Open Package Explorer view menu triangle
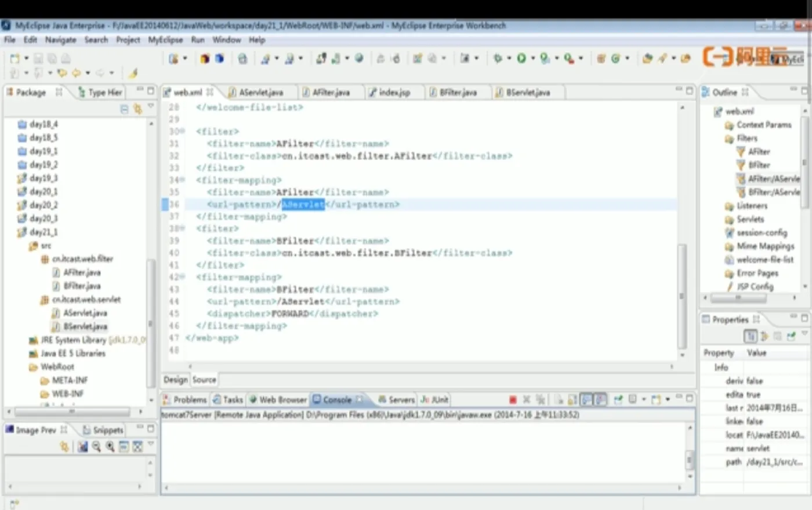This screenshot has height=510, width=812. click(151, 107)
